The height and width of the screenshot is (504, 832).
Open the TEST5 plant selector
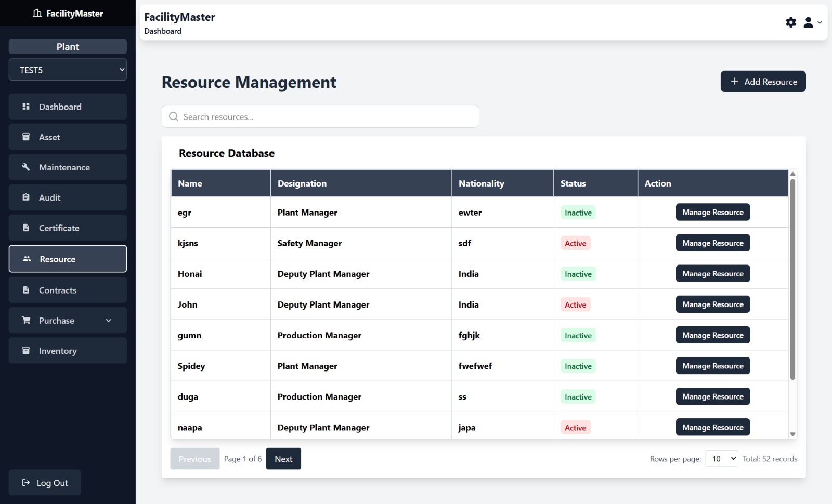click(x=68, y=69)
